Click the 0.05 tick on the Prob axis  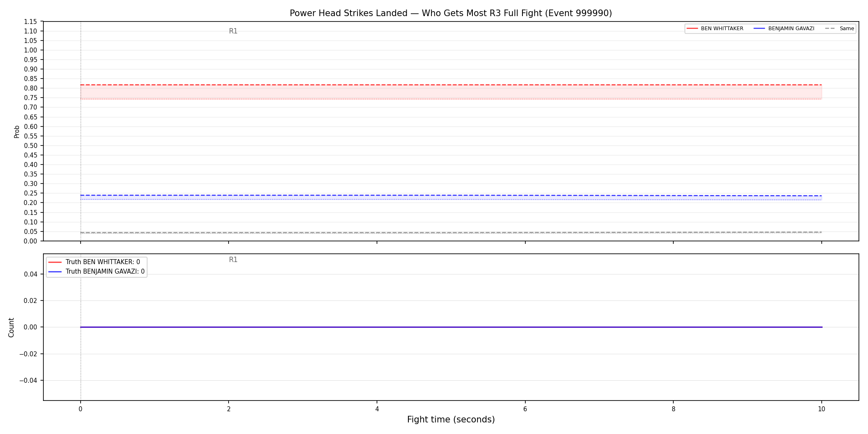pos(30,231)
